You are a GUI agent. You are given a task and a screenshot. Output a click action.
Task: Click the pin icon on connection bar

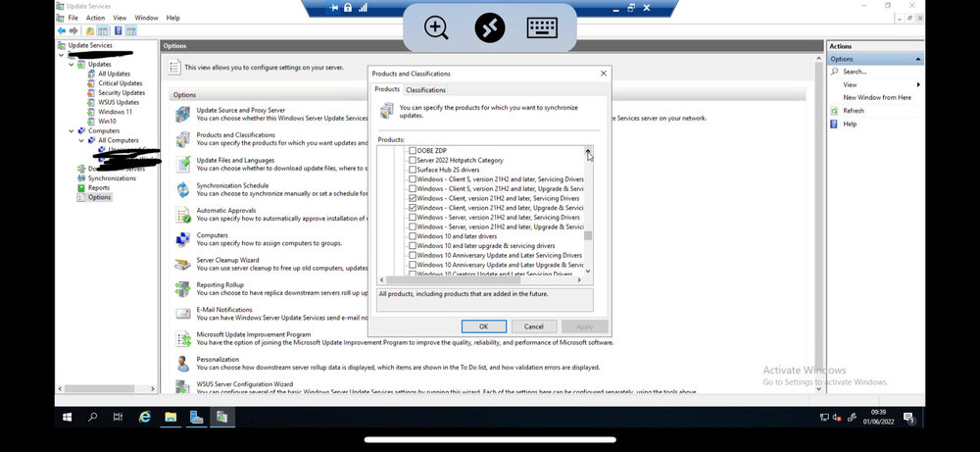[x=334, y=8]
